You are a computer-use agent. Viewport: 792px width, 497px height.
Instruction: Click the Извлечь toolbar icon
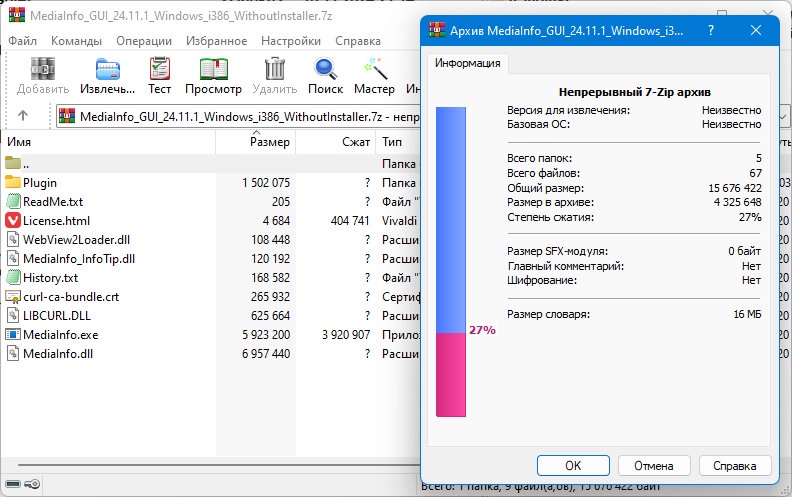point(108,69)
